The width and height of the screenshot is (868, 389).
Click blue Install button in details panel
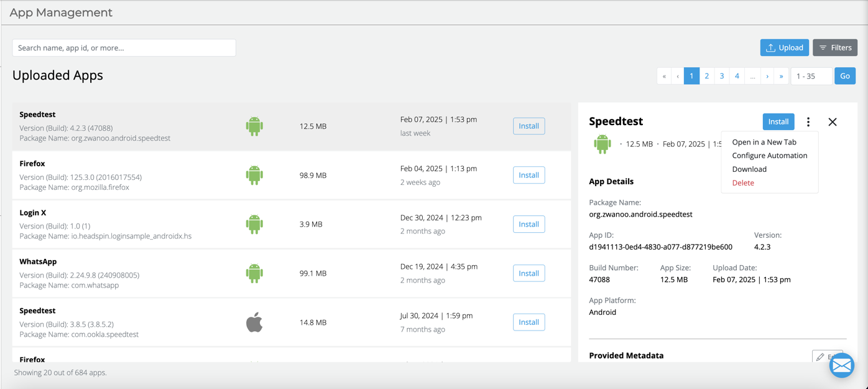(x=778, y=121)
